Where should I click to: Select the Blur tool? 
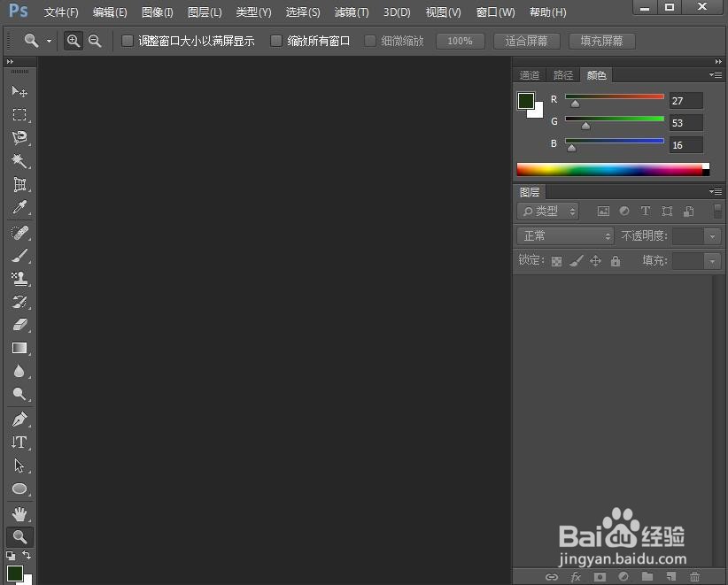19,371
